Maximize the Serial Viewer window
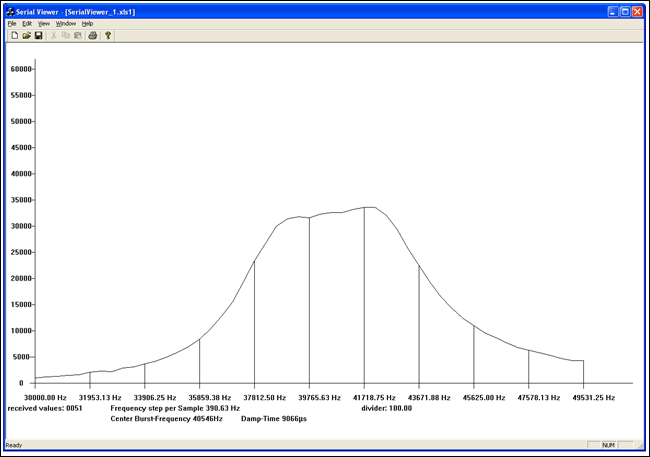The height and width of the screenshot is (457, 650). [624, 11]
